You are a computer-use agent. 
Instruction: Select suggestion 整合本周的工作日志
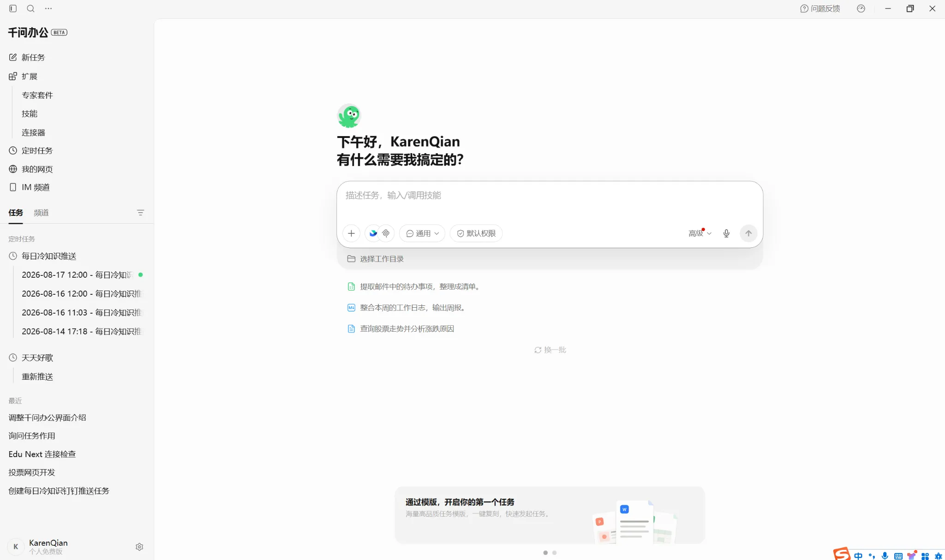point(407,308)
